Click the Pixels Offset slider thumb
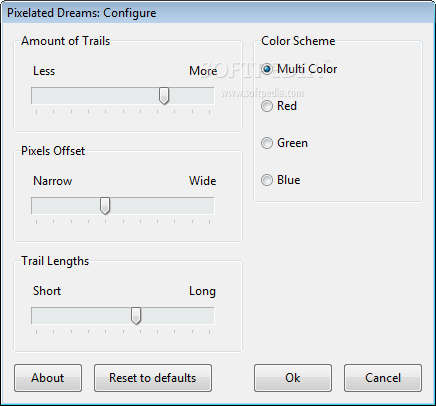Image resolution: width=436 pixels, height=406 pixels. pyautogui.click(x=105, y=206)
